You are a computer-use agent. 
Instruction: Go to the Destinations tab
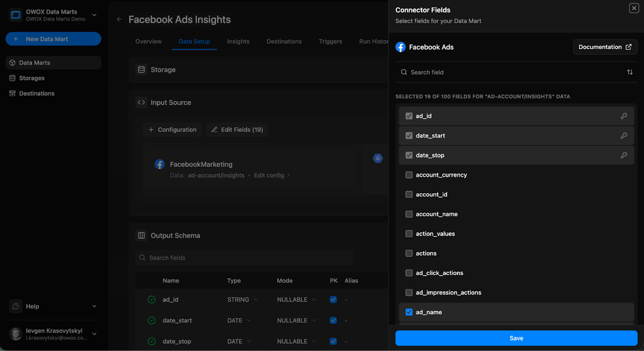[284, 41]
